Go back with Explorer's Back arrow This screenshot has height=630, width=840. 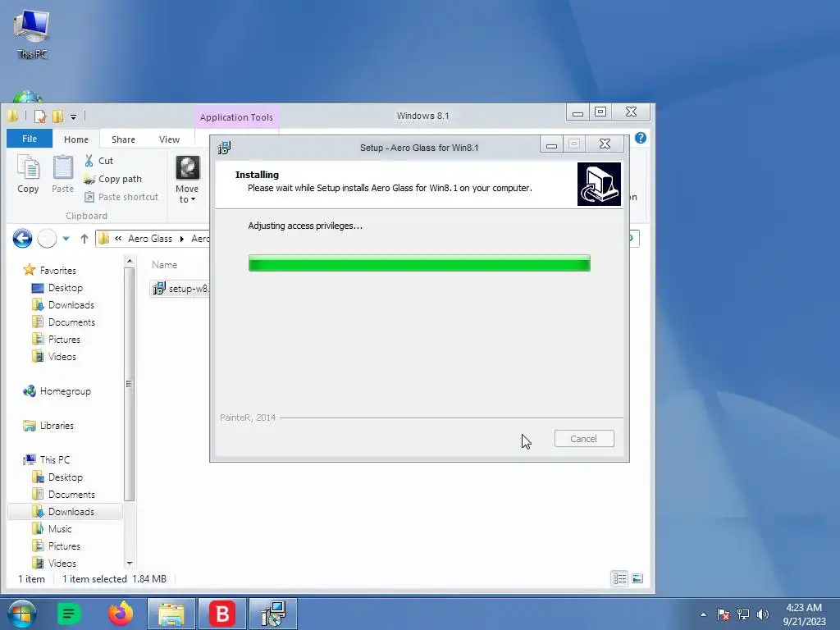pos(22,239)
